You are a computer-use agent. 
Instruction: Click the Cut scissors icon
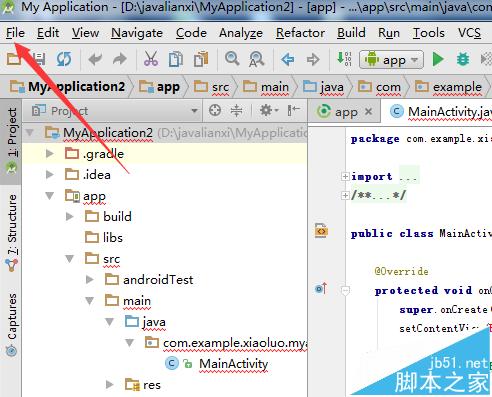pyautogui.click(x=151, y=59)
